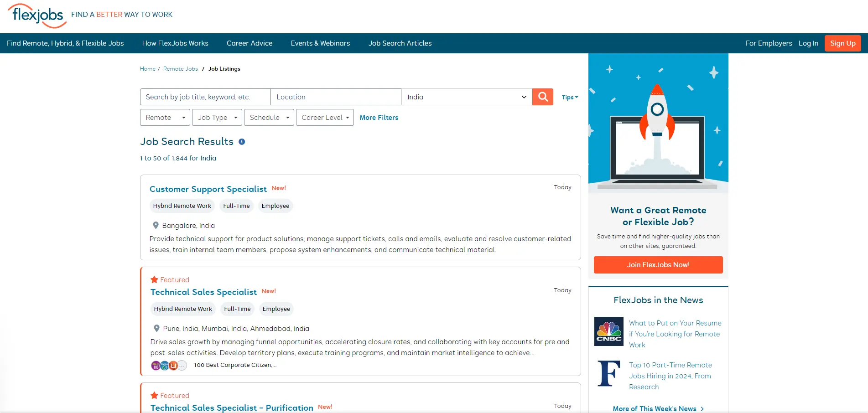Read CNBC article What to Put on Your Resume

pyautogui.click(x=675, y=334)
